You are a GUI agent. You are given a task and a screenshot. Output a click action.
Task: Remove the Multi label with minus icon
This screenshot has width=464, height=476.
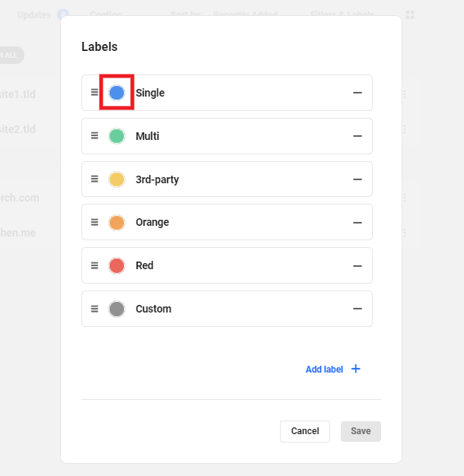[357, 136]
